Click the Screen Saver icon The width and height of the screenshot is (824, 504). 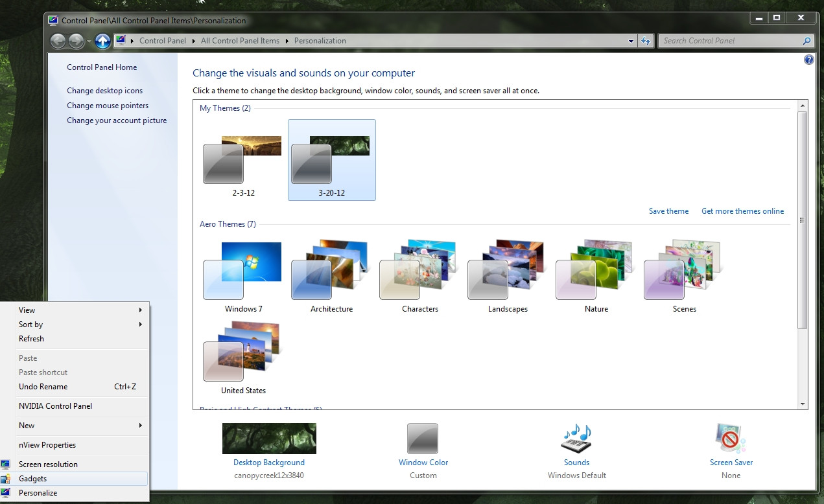(731, 439)
